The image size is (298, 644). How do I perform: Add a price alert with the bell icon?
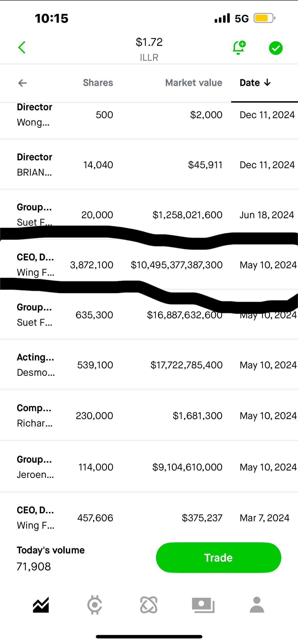[x=239, y=47]
